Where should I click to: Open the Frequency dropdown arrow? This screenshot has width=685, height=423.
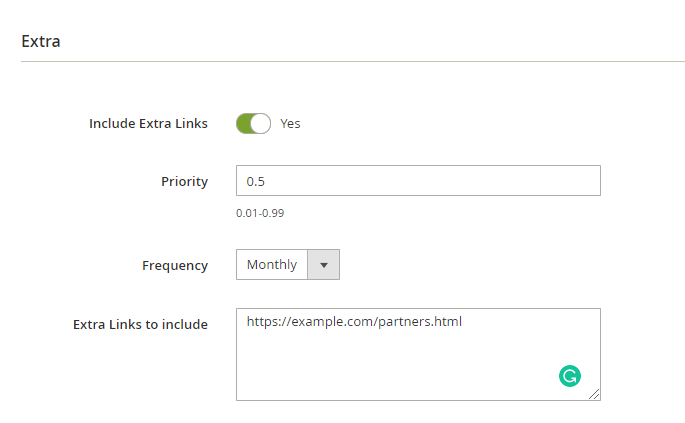pyautogui.click(x=324, y=265)
